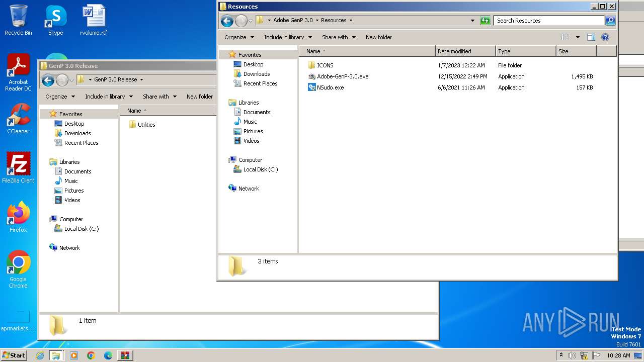Click New folder in GenP 3.0 Release window
The image size is (644, 362).
coord(200,97)
